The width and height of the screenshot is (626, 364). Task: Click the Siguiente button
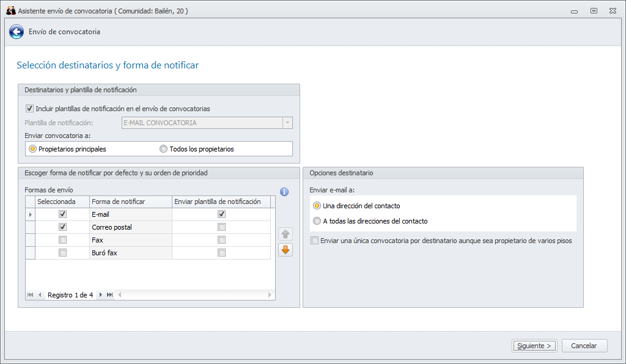(x=534, y=346)
